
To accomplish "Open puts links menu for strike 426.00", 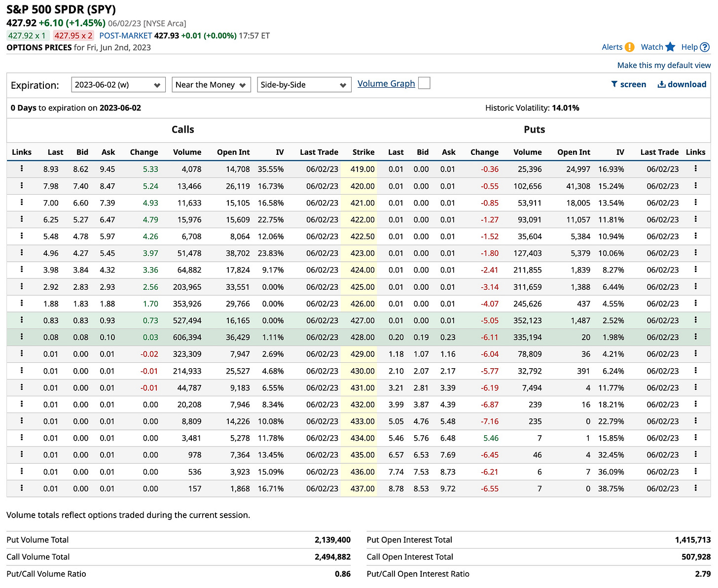I will pos(696,303).
